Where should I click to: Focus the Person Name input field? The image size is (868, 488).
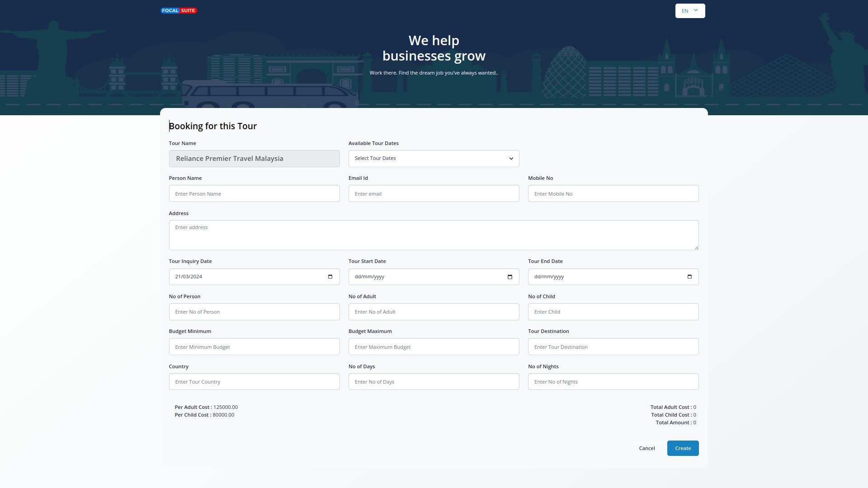pos(254,194)
